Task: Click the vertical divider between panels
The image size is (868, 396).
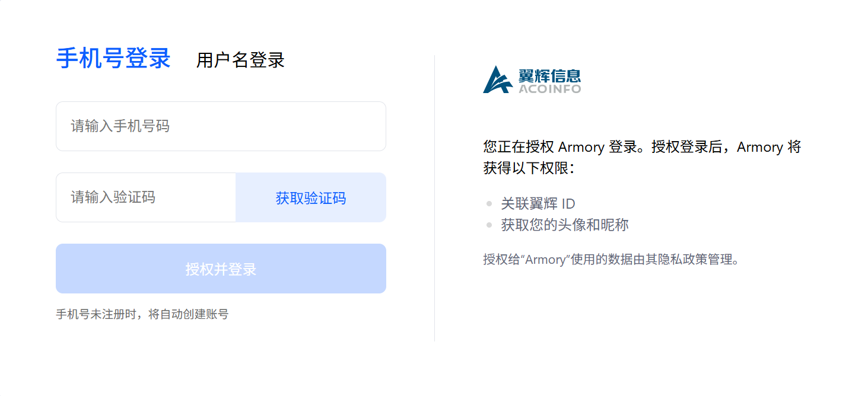Action: (x=434, y=198)
